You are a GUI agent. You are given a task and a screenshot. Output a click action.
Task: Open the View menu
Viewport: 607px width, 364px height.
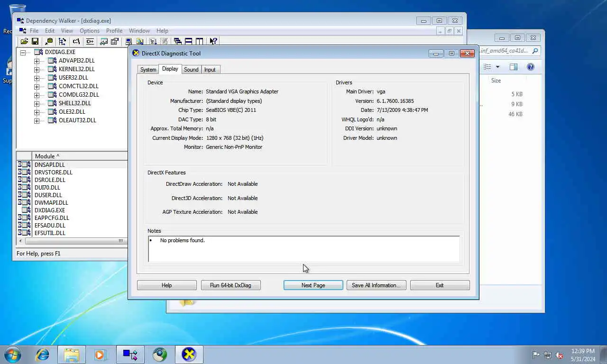pyautogui.click(x=67, y=31)
